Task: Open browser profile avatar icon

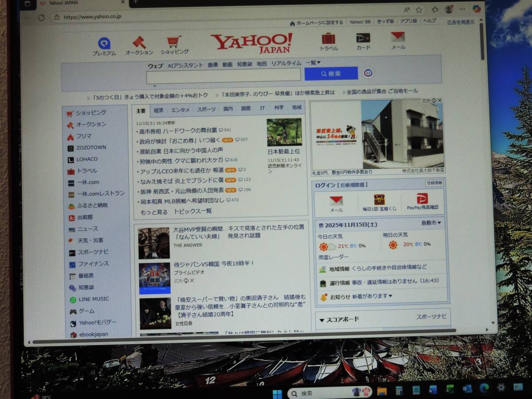Action: click(449, 9)
